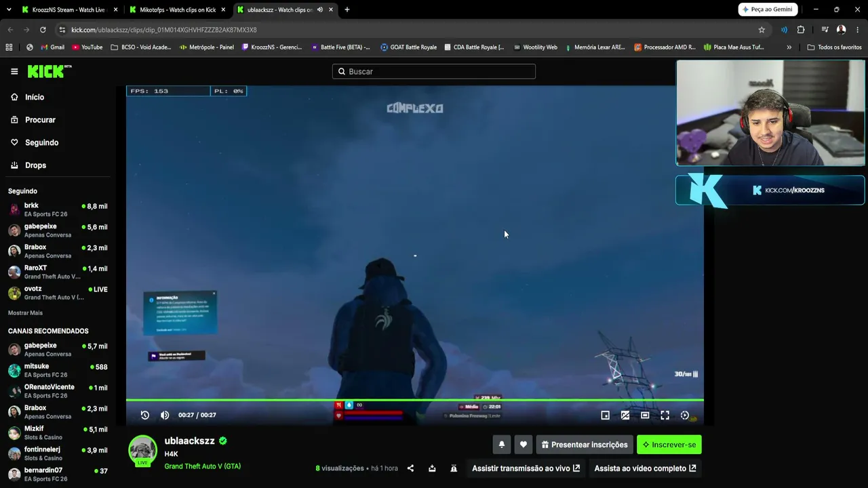Open fontinnelerj recommended channel
This screenshot has height=488, width=868.
point(57,453)
